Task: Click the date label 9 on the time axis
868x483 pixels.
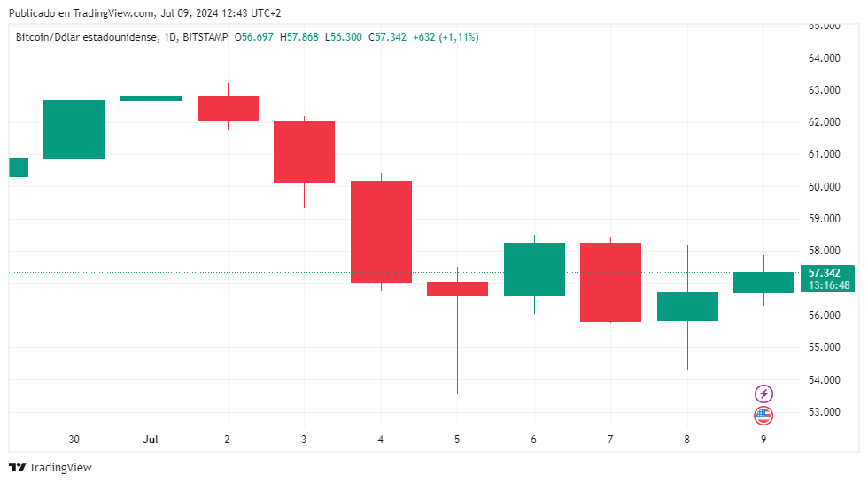Action: click(x=763, y=440)
